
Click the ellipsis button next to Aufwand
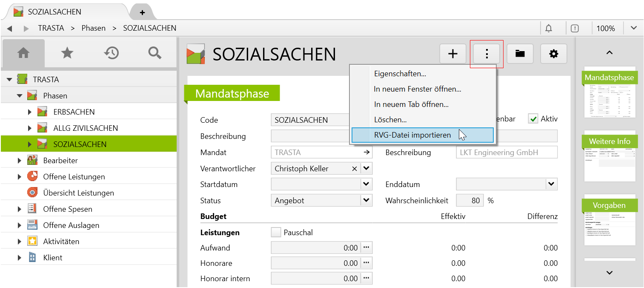coord(366,248)
